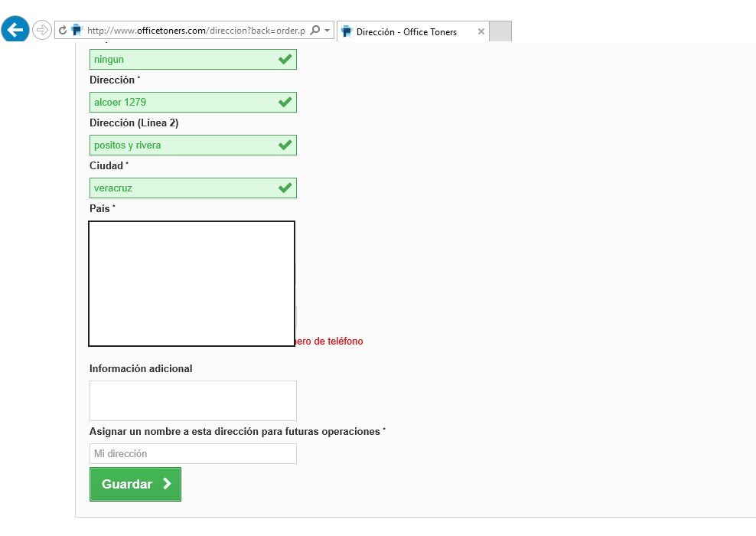756x536 pixels.
Task: Click the browser back arrow button
Action: point(15,31)
